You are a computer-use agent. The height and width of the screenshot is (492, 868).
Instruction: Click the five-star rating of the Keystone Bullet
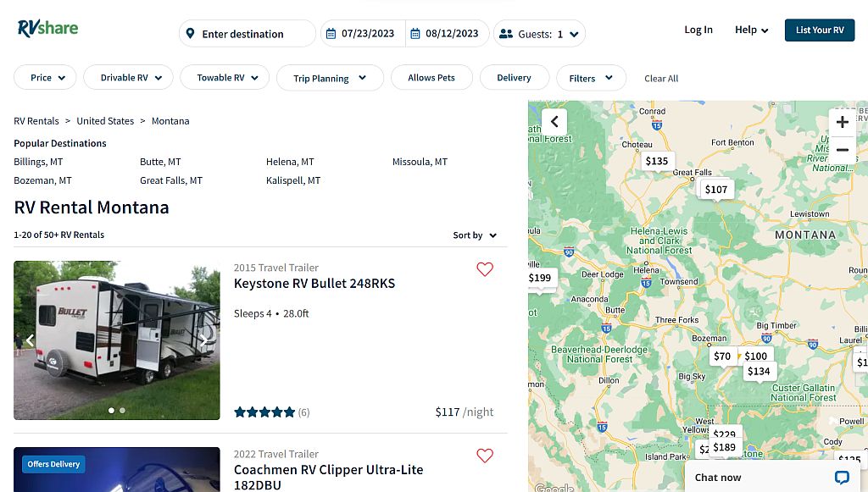[264, 412]
